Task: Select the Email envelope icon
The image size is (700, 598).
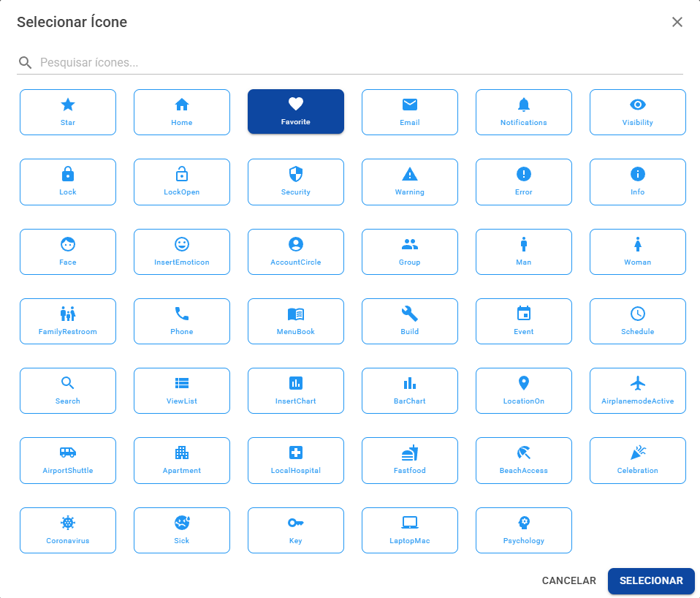Action: click(410, 112)
